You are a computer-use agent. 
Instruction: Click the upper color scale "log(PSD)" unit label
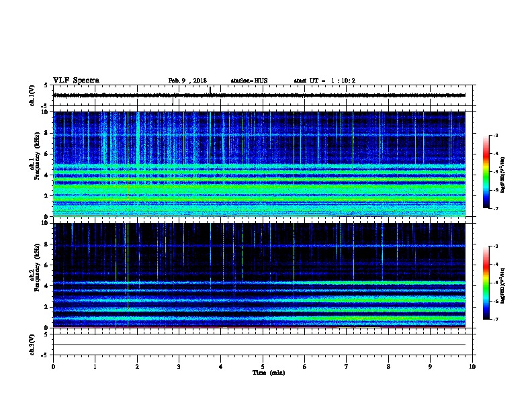503,175
